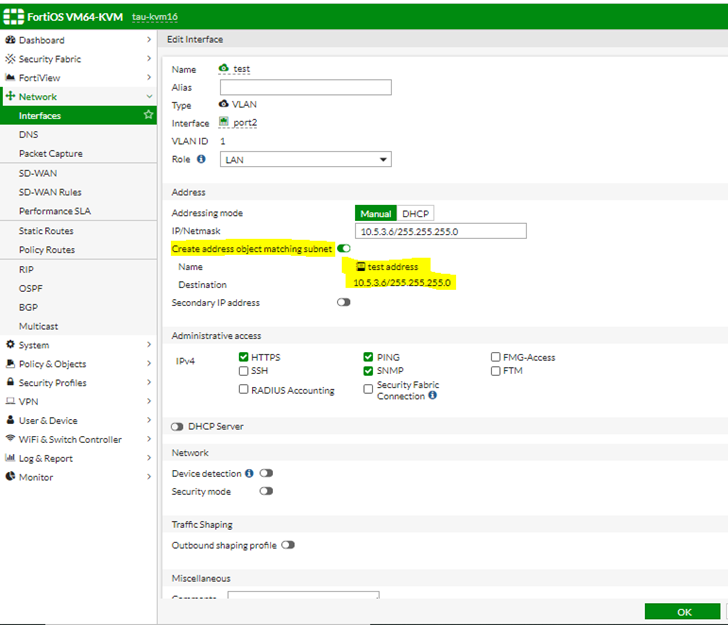Click the Role info icon
Image resolution: width=728 pixels, height=625 pixels.
click(x=201, y=159)
